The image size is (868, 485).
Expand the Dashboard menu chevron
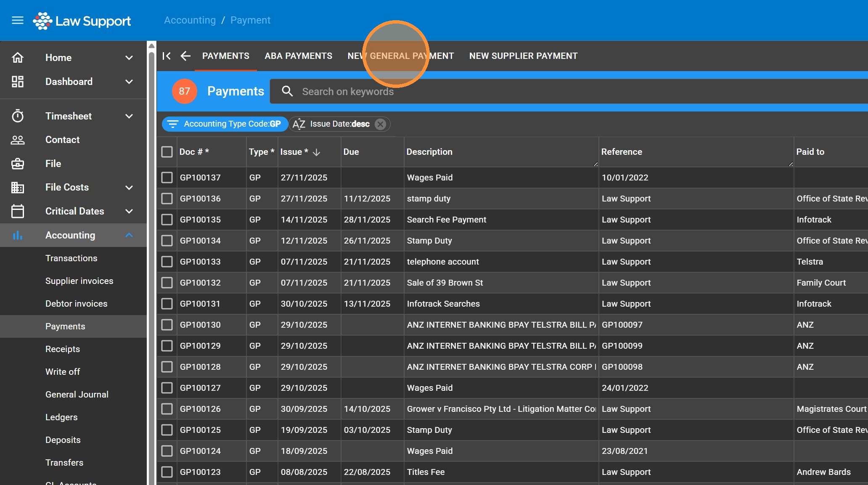click(x=129, y=82)
